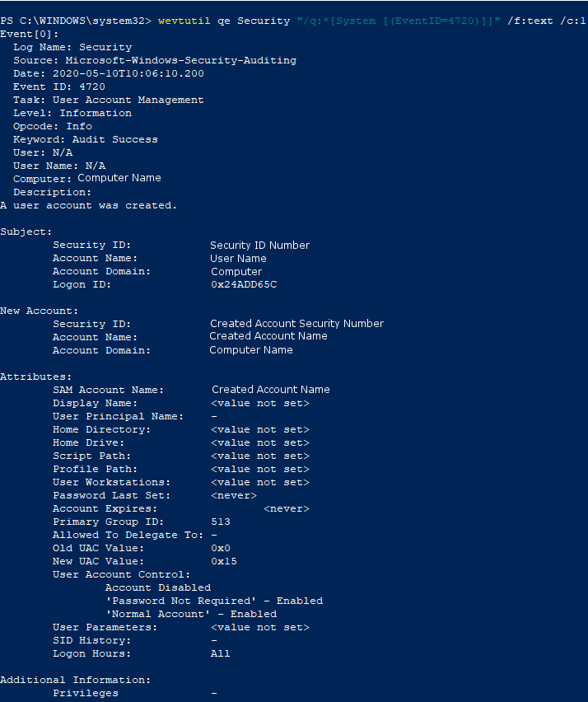
Task: Click the /f:text format argument
Action: click(530, 21)
